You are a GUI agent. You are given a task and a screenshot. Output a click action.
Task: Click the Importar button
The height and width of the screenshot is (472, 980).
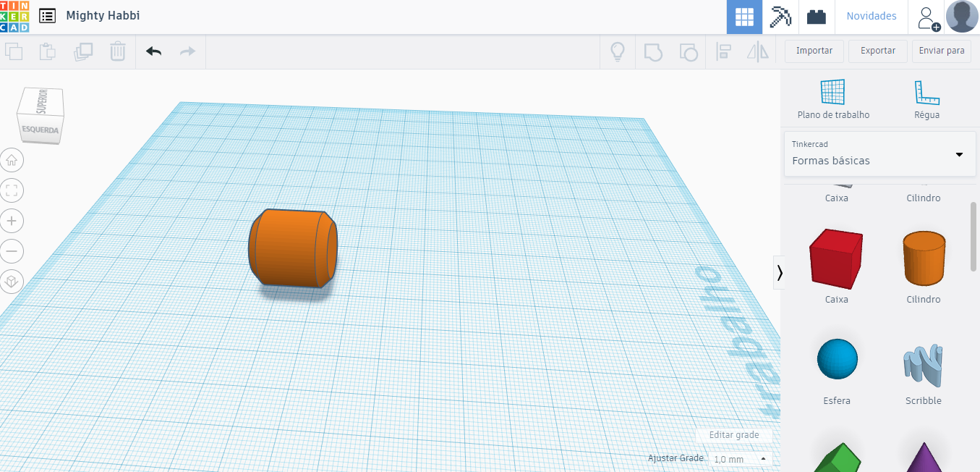pyautogui.click(x=814, y=51)
